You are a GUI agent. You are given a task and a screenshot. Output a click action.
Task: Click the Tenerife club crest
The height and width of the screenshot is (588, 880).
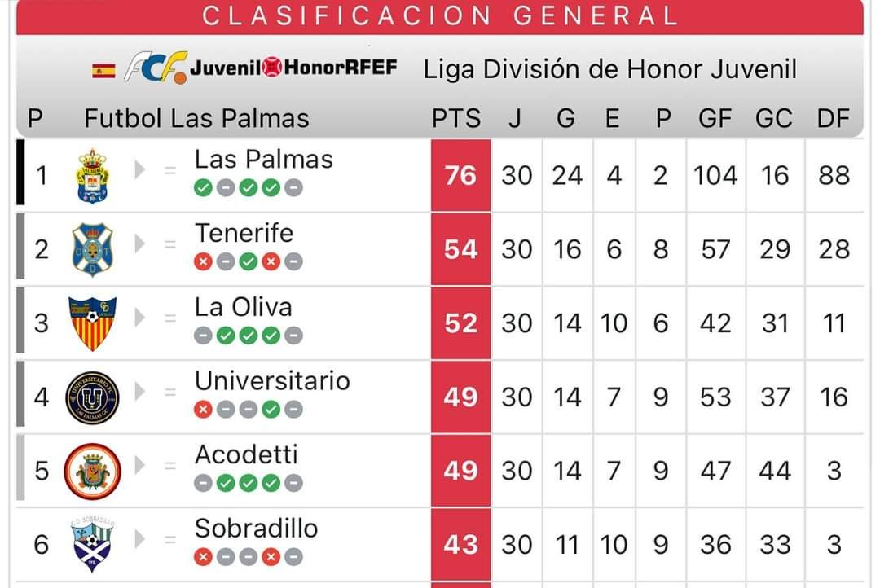coord(93,249)
